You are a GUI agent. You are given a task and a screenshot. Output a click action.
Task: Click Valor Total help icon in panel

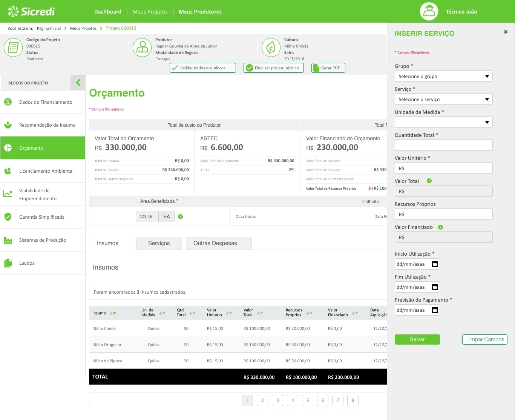point(429,181)
